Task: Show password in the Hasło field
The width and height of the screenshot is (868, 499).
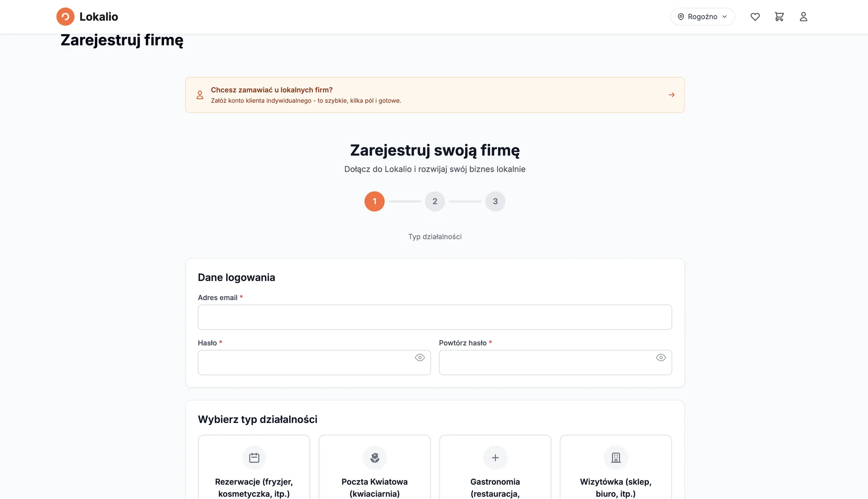Action: click(x=420, y=358)
